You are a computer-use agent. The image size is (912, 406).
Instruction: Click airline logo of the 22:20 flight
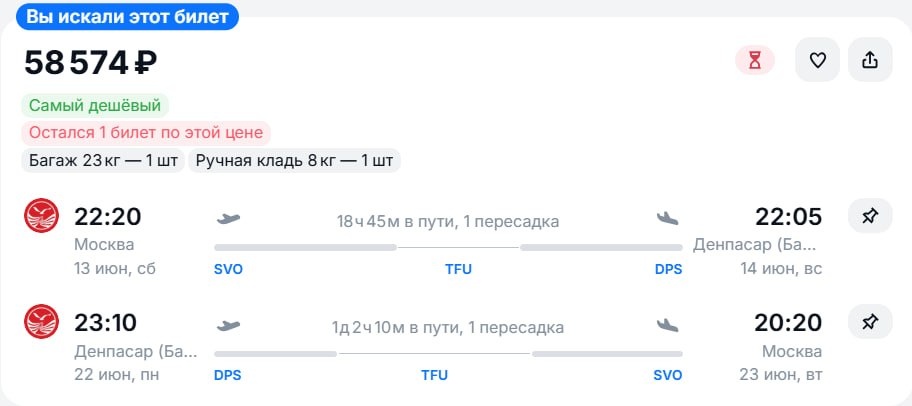click(41, 215)
